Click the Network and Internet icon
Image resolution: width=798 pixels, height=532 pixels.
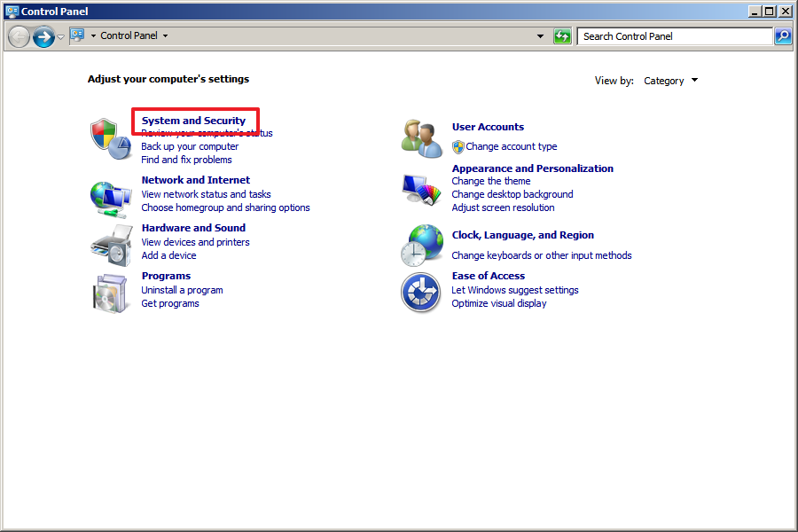point(111,198)
